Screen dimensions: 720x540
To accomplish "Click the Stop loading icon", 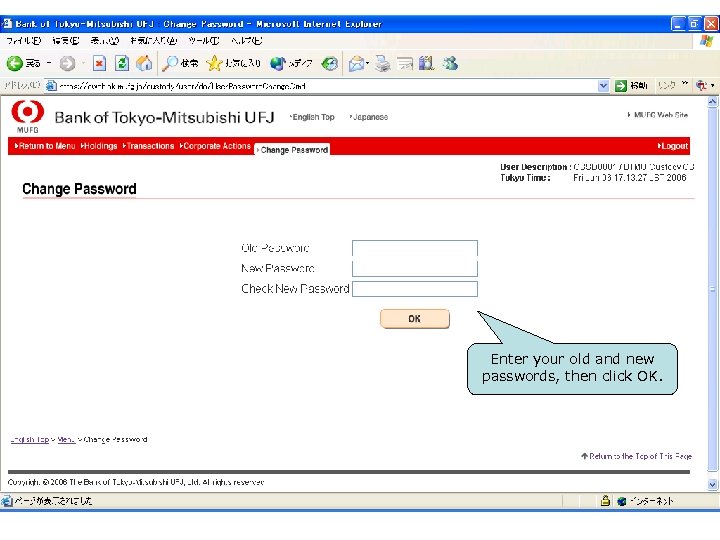I will coord(99,63).
